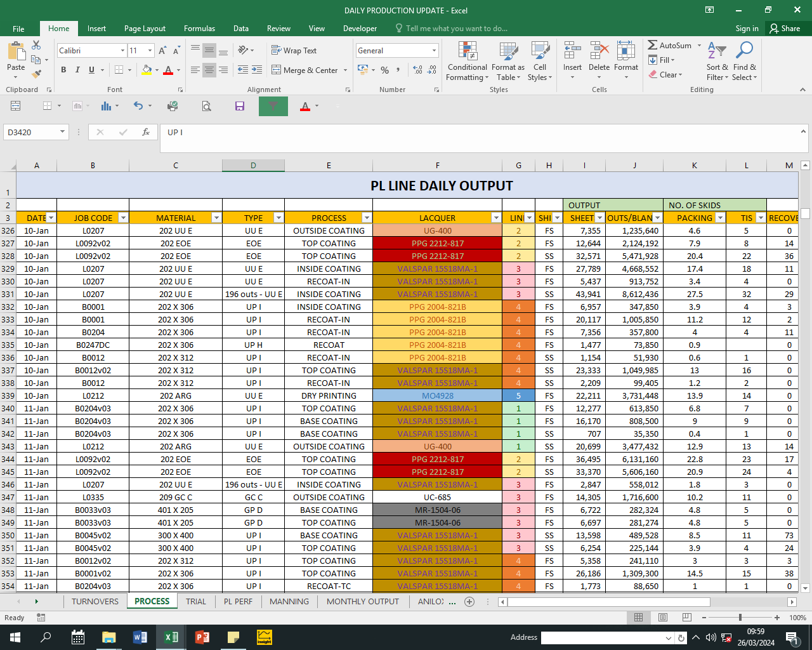812x650 pixels.
Task: Toggle Middle Align vertical alignment
Action: (209, 50)
